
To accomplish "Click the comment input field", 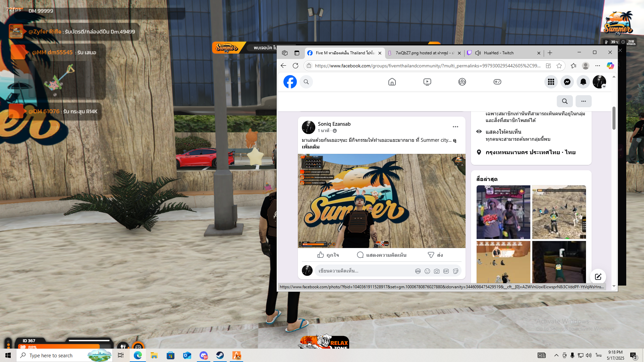I will pyautogui.click(x=364, y=271).
